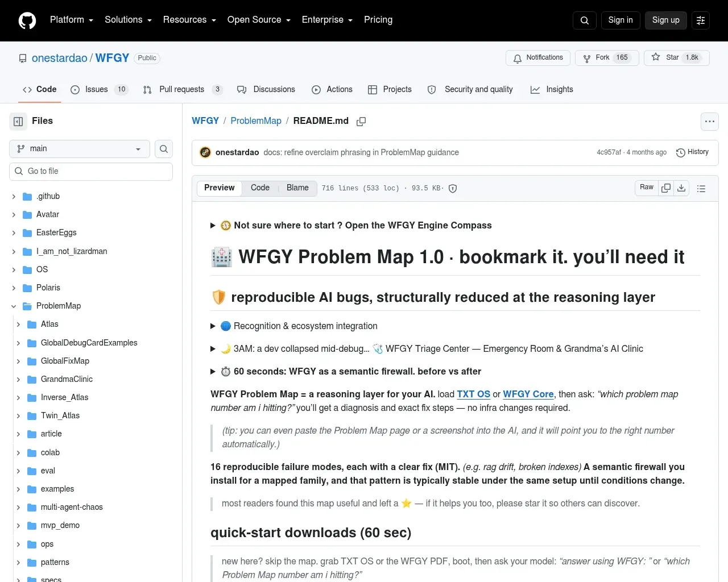
Task: Open Raw file view
Action: point(647,188)
